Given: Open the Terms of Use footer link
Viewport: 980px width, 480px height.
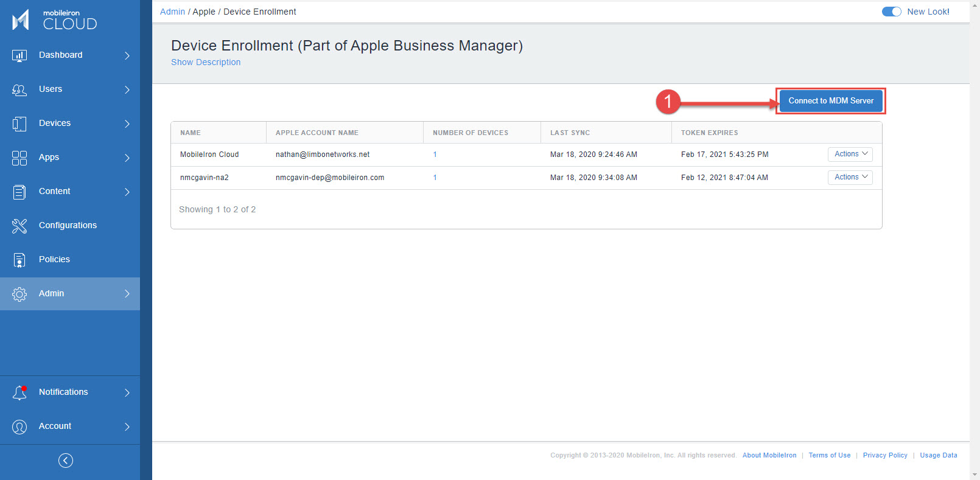Looking at the screenshot, I should click(830, 455).
